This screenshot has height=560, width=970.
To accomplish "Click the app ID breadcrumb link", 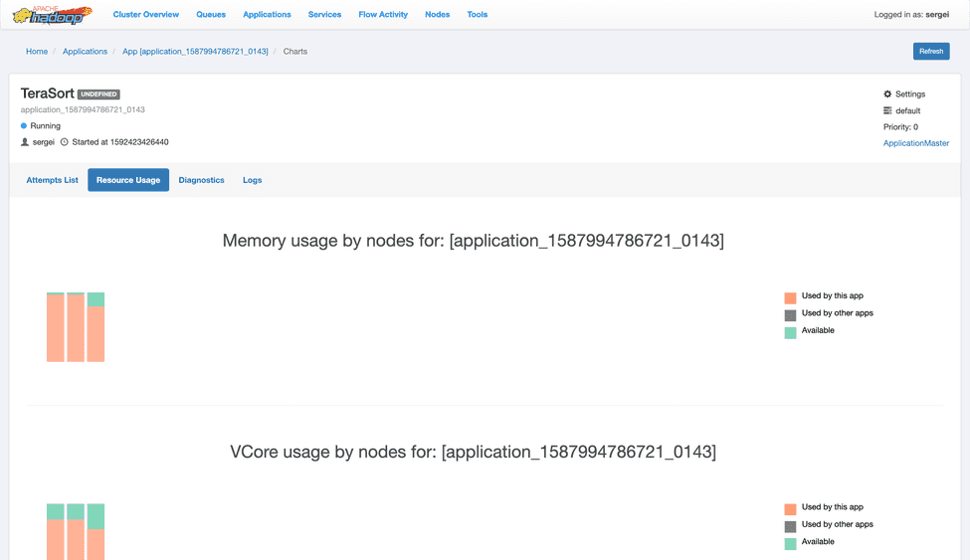I will (195, 52).
